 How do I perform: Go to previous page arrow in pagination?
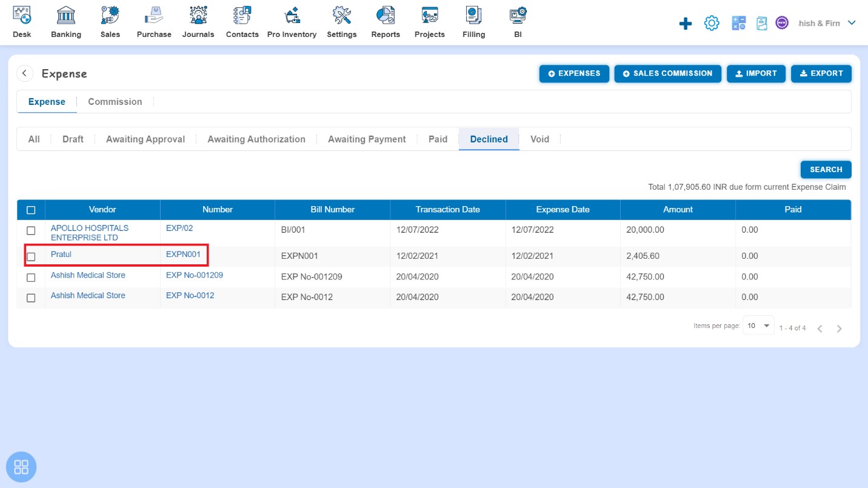(x=820, y=329)
